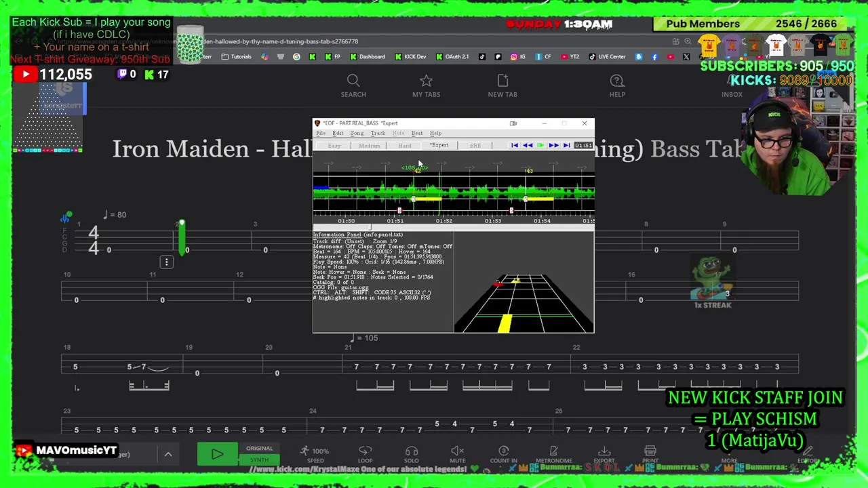The width and height of the screenshot is (868, 488).
Task: Click New Tab on Songsterr
Action: [502, 86]
